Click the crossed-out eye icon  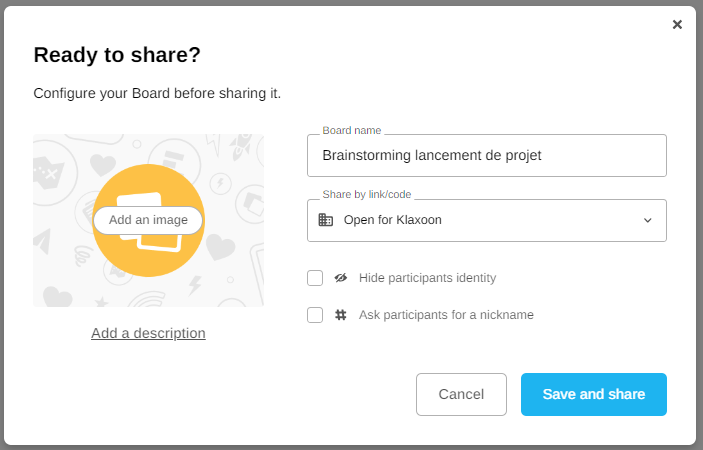[340, 278]
